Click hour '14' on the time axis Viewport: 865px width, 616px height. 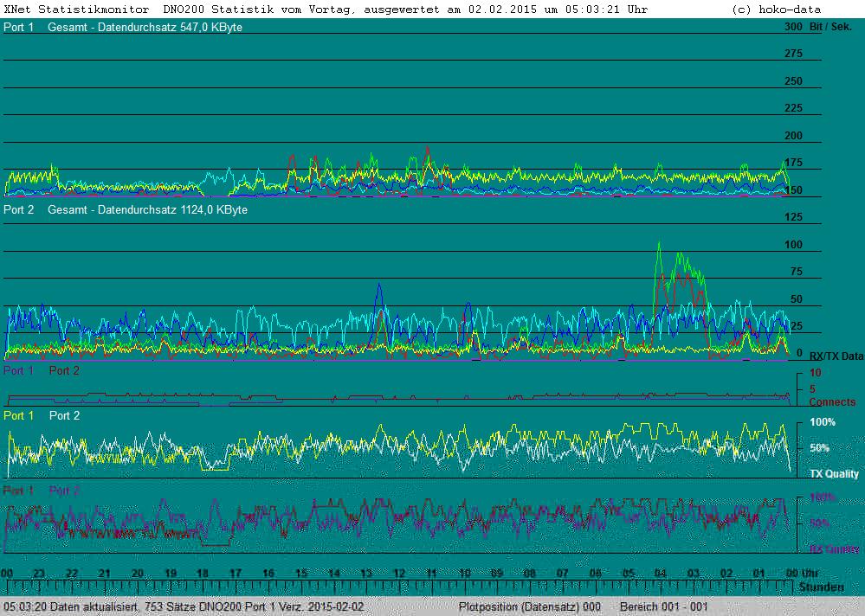tap(333, 573)
